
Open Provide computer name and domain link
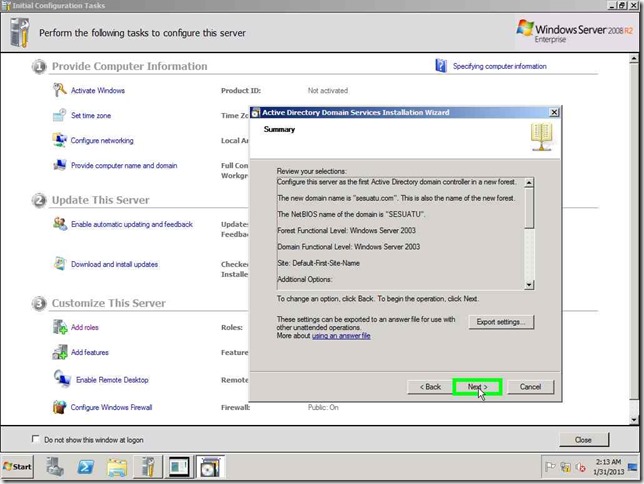click(124, 165)
